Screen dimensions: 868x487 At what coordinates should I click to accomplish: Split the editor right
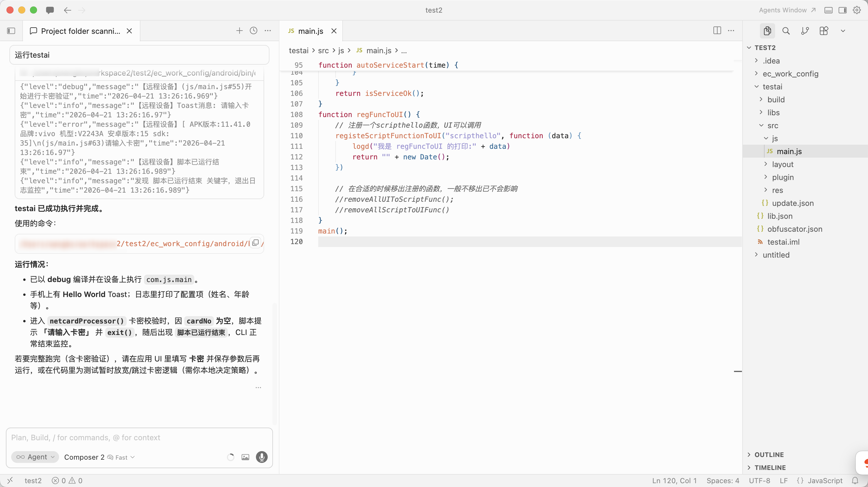[717, 31]
